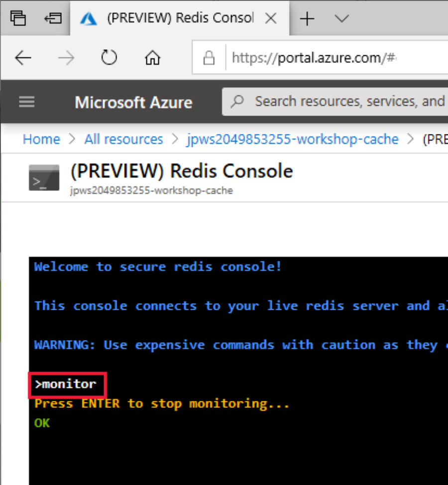Click the search magnifier icon in Azure
448x485 pixels.
tap(237, 101)
